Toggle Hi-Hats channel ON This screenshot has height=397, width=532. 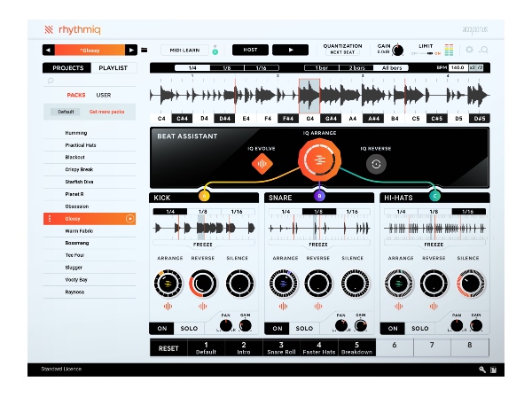pos(393,328)
